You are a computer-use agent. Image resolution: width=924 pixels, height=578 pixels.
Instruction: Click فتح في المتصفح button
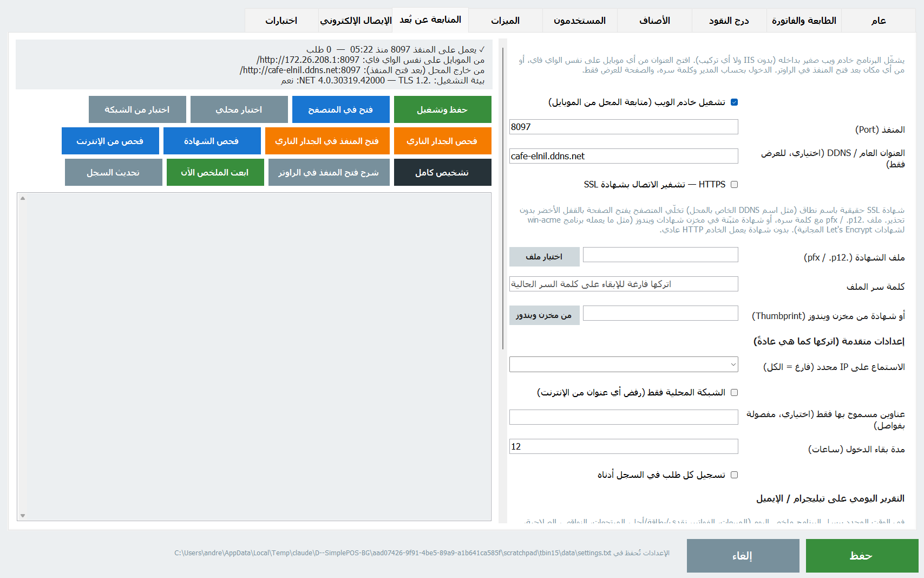pyautogui.click(x=341, y=109)
